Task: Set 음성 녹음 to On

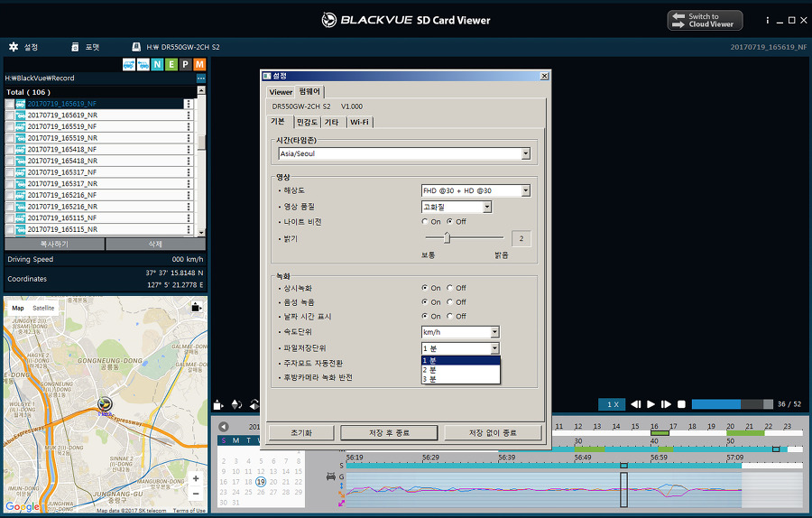Action: (425, 302)
